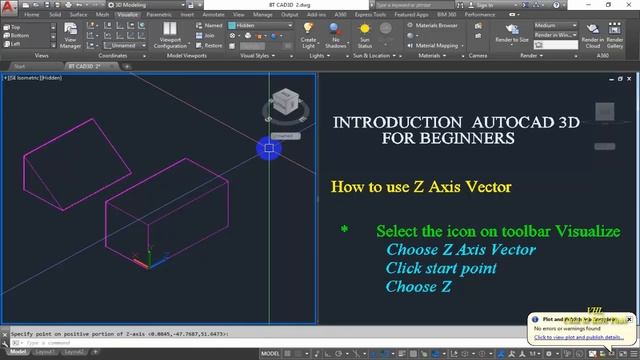Viewport: 640px width, 360px height.
Task: Open the 3D Modeling workspace dropdown
Action: click(x=147, y=5)
